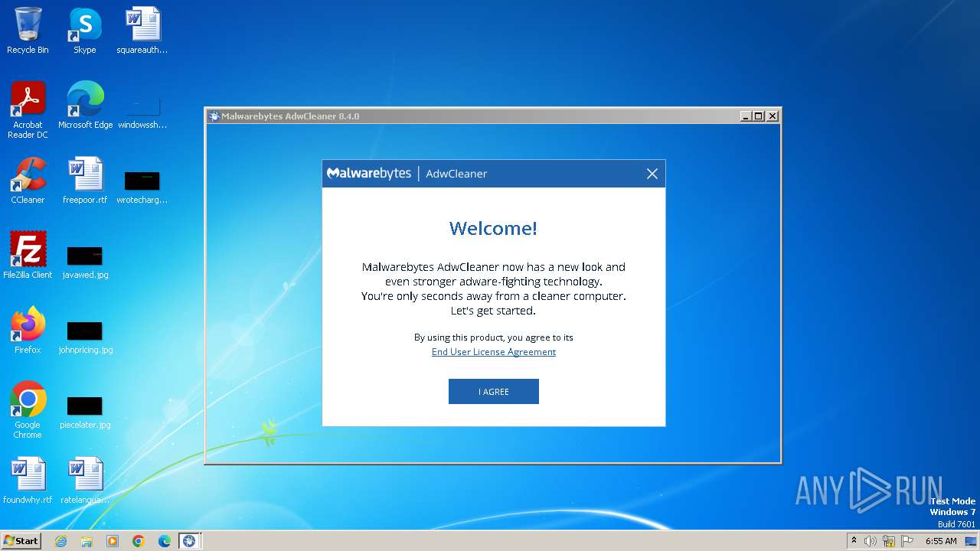Click the "Let's get started." text
Image resolution: width=980 pixels, height=551 pixels.
click(x=493, y=311)
